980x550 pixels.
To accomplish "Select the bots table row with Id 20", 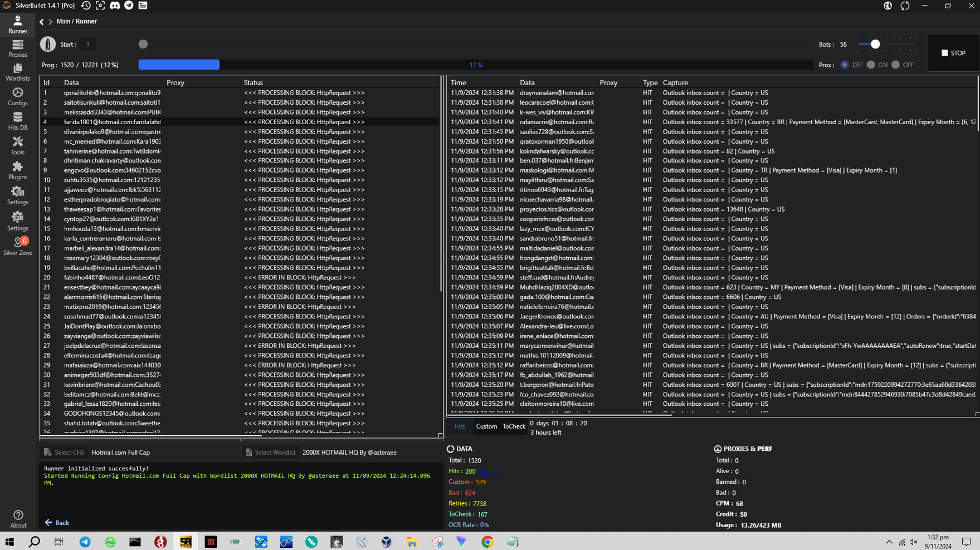I will [241, 277].
